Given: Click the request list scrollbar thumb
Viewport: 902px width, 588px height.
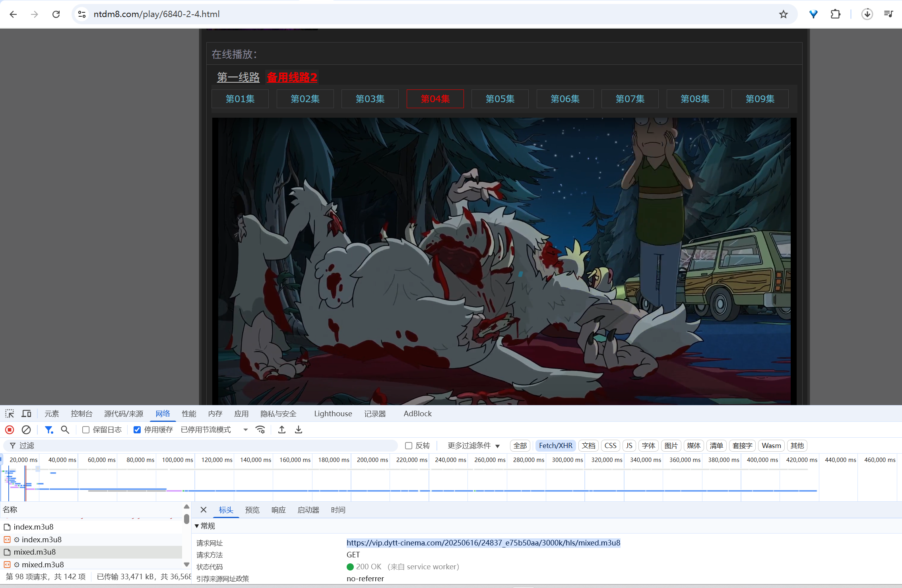Looking at the screenshot, I should tap(186, 519).
